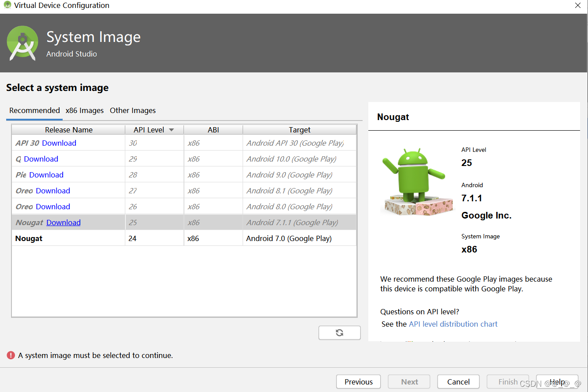This screenshot has width=588, height=392.
Task: Click API level cell '30'
Action: pyautogui.click(x=154, y=143)
